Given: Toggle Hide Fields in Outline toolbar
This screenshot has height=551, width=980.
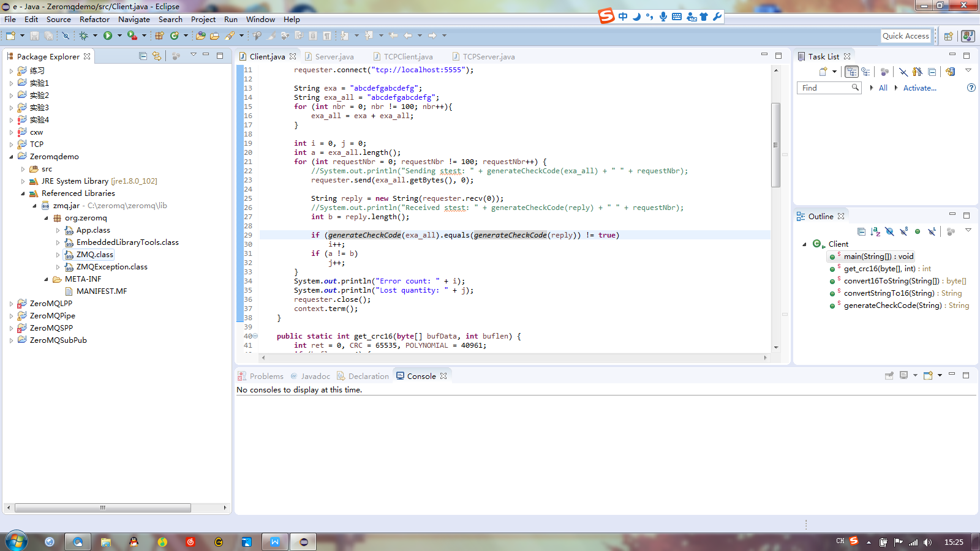Looking at the screenshot, I should tap(889, 231).
